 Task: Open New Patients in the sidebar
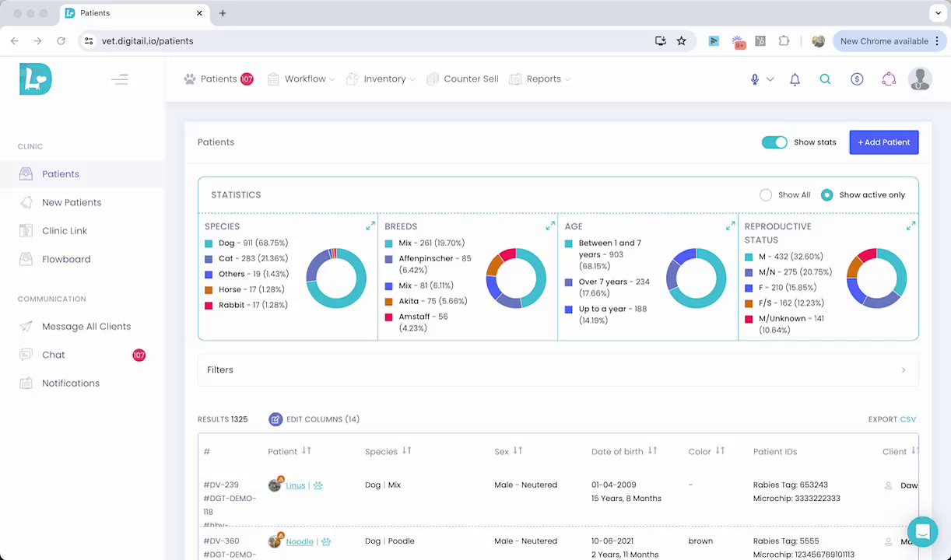72,203
